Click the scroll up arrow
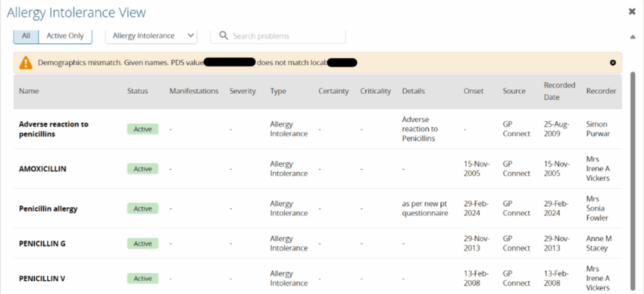This screenshot has width=644, height=294. [x=633, y=37]
